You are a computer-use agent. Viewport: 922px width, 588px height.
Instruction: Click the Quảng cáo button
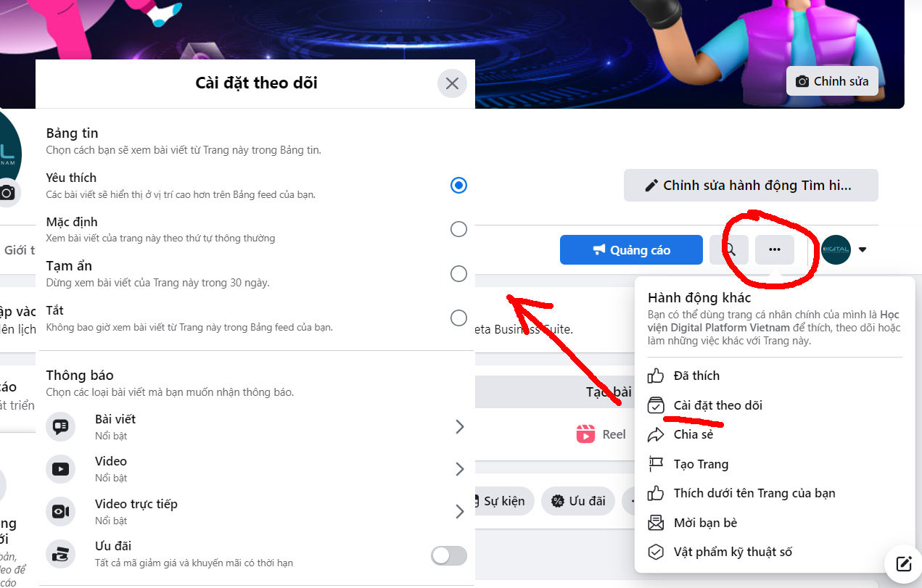coord(631,250)
